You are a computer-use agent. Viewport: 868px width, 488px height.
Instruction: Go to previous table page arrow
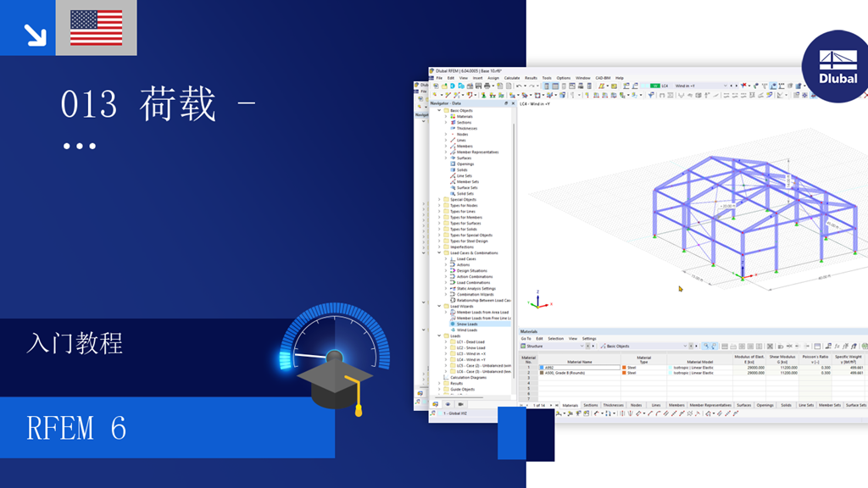pos(527,405)
